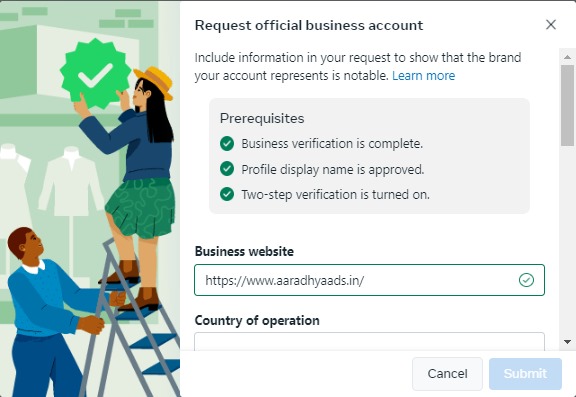576x397 pixels.
Task: Click the valid URL checkmark in website field
Action: tap(526, 280)
